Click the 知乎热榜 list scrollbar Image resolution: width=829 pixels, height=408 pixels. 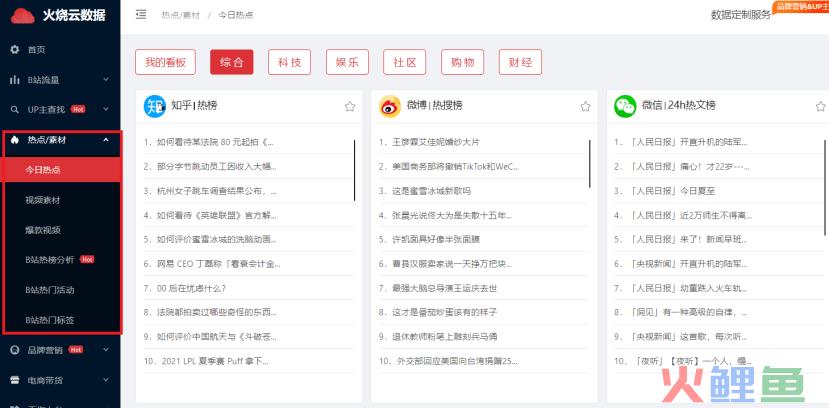[x=354, y=170]
